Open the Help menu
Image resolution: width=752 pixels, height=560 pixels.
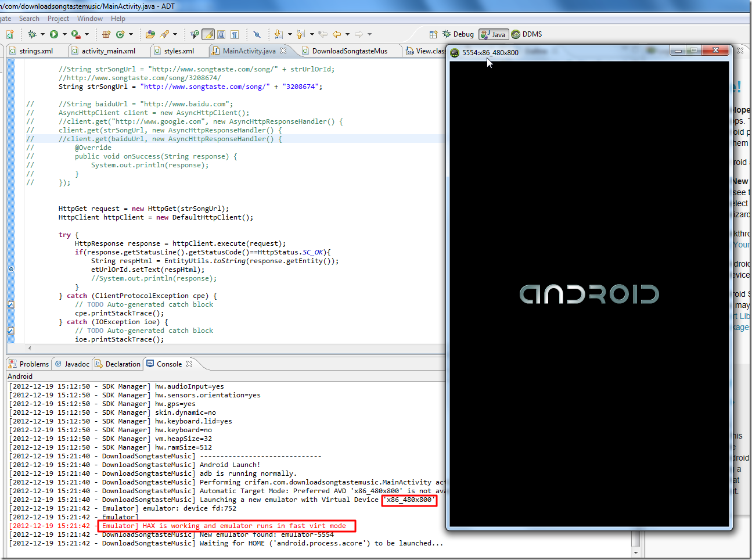click(118, 19)
